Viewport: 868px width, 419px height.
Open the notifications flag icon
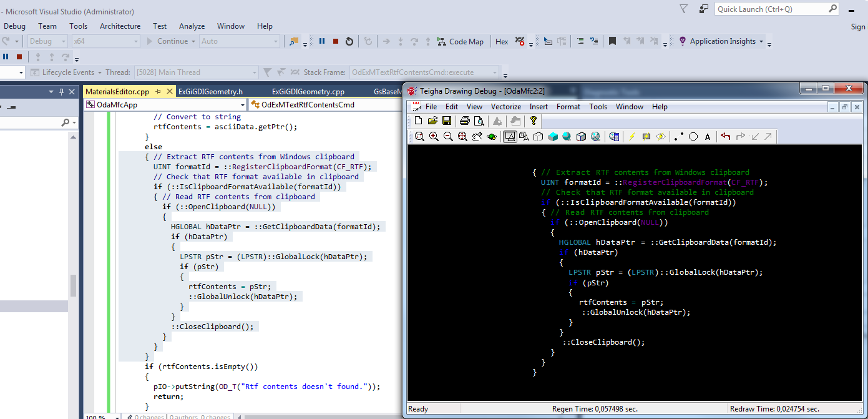point(684,9)
